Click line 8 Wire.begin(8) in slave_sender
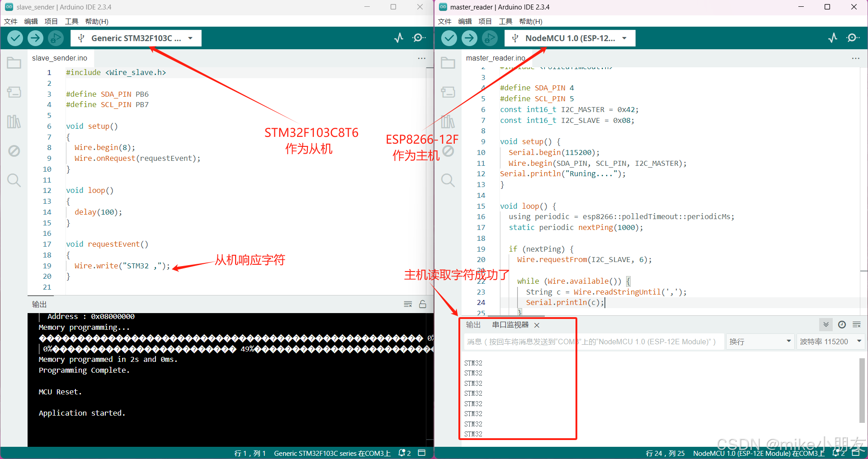Viewport: 868px width, 459px height. (105, 147)
